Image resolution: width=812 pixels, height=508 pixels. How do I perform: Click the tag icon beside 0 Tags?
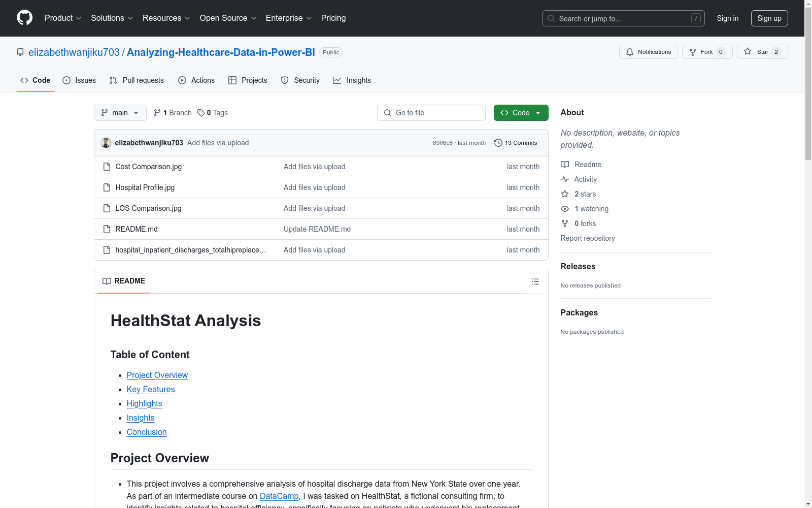[201, 113]
